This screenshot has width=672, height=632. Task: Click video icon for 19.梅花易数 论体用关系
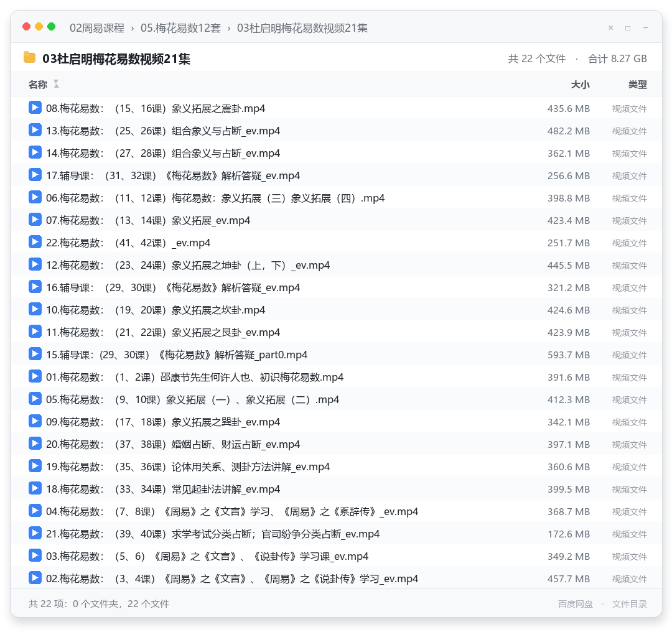click(x=35, y=466)
